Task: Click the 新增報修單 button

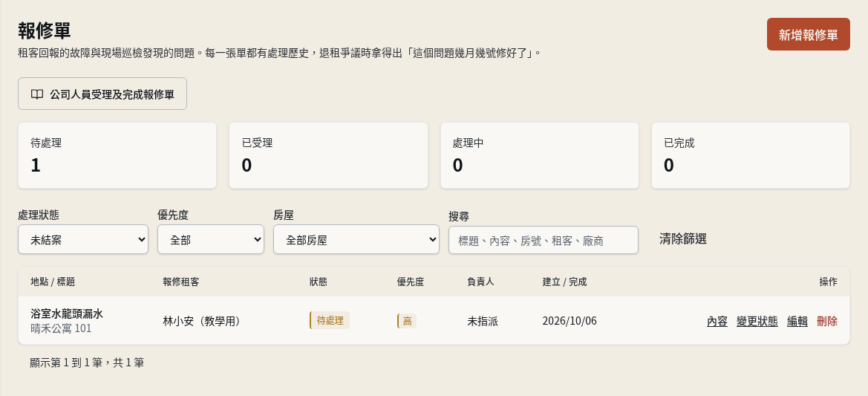Action: [x=808, y=34]
